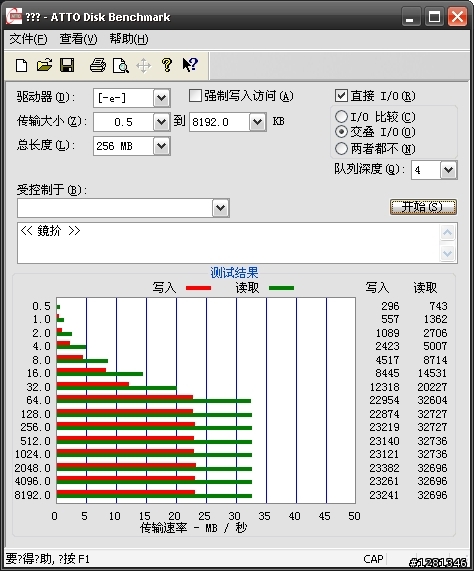Open the 文件(F) menu
The width and height of the screenshot is (474, 571).
pyautogui.click(x=28, y=39)
